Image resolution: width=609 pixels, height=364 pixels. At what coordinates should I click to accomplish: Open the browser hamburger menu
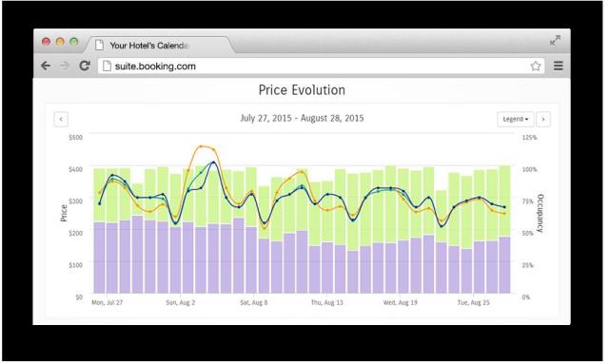(x=559, y=66)
